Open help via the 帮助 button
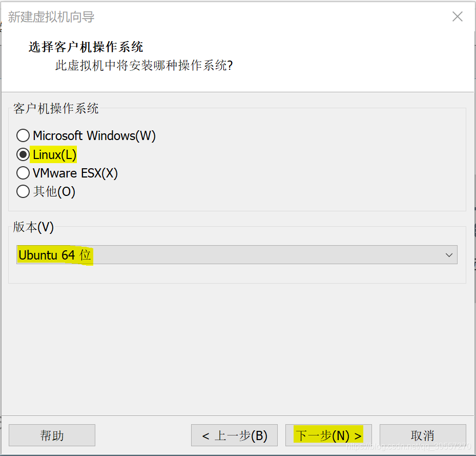Screen dimensions: 476x456 tap(52, 435)
